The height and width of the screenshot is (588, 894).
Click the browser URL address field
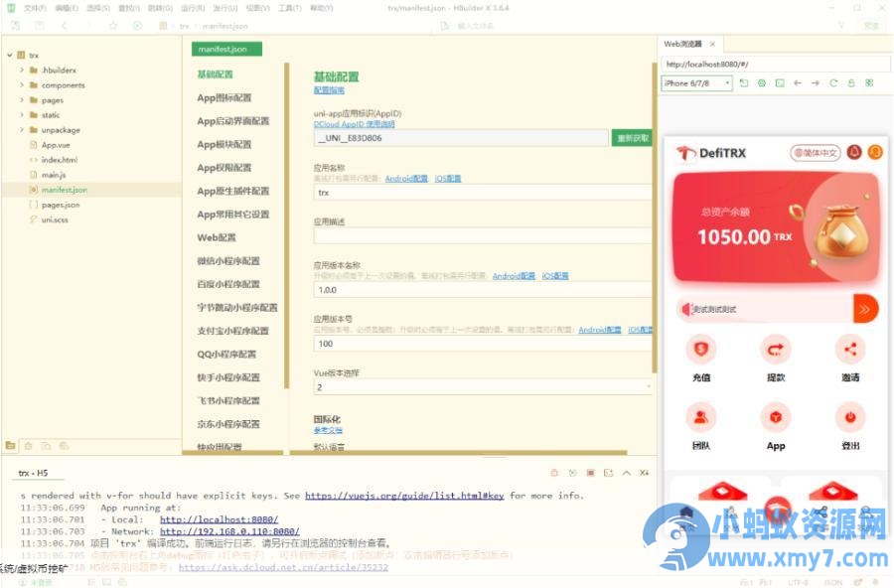(775, 65)
